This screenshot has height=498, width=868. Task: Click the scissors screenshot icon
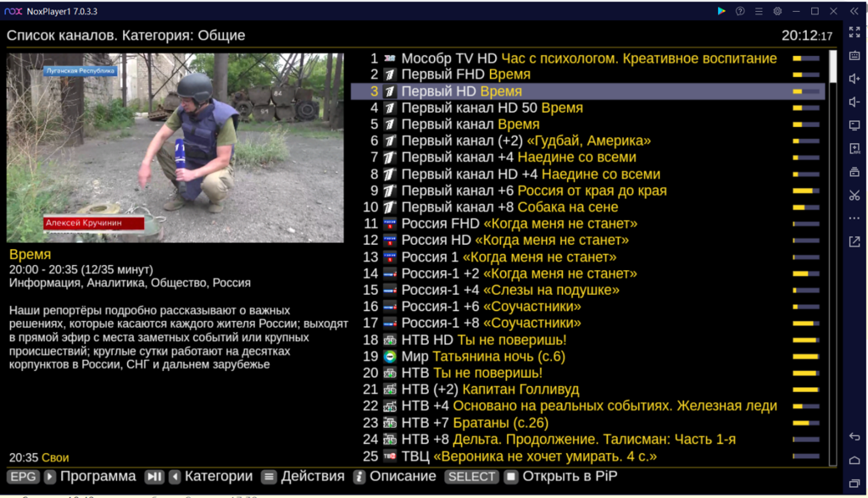pos(854,195)
